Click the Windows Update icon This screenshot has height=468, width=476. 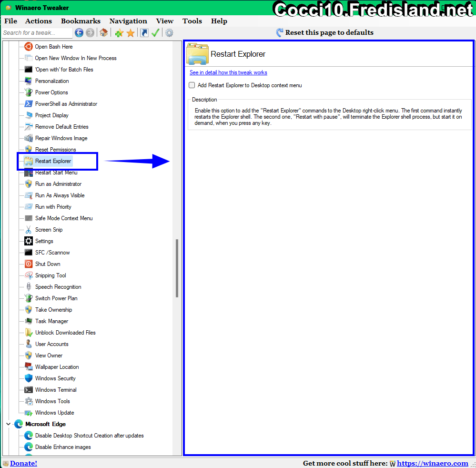pyautogui.click(x=29, y=412)
